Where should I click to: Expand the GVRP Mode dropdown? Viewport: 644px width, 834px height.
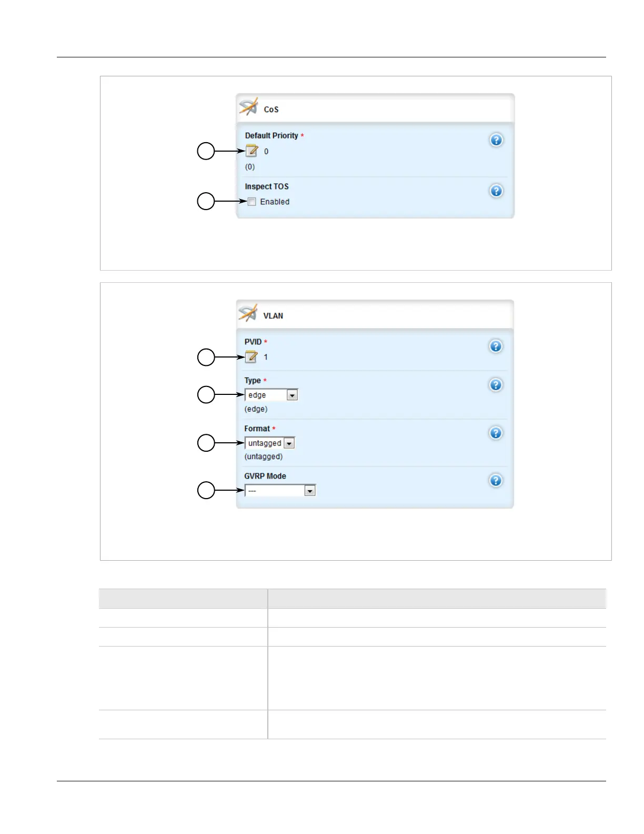pos(310,491)
